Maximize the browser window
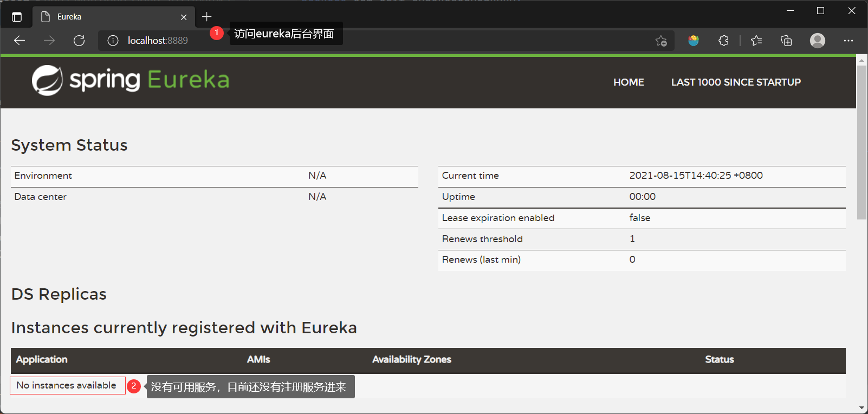The width and height of the screenshot is (868, 414). [x=820, y=11]
